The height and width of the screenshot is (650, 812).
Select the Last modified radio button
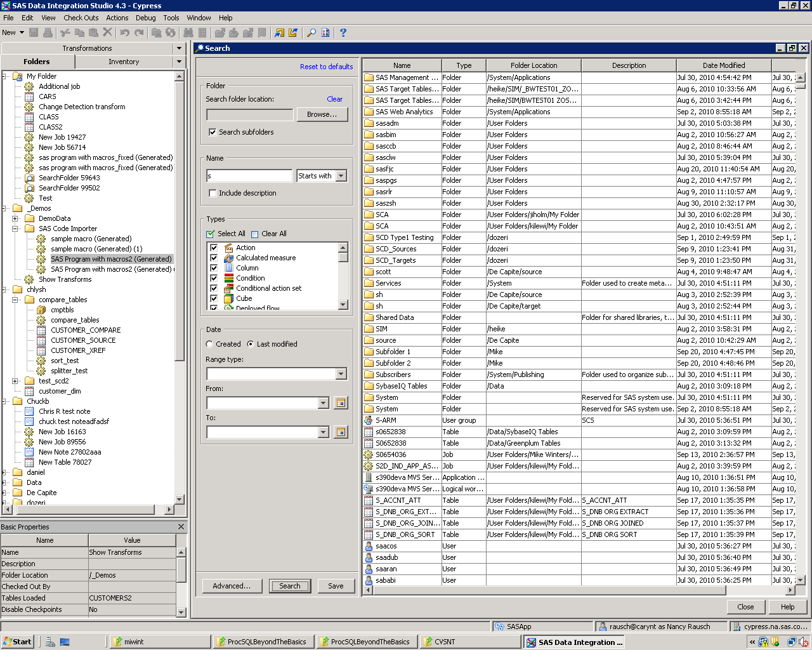pyautogui.click(x=251, y=344)
